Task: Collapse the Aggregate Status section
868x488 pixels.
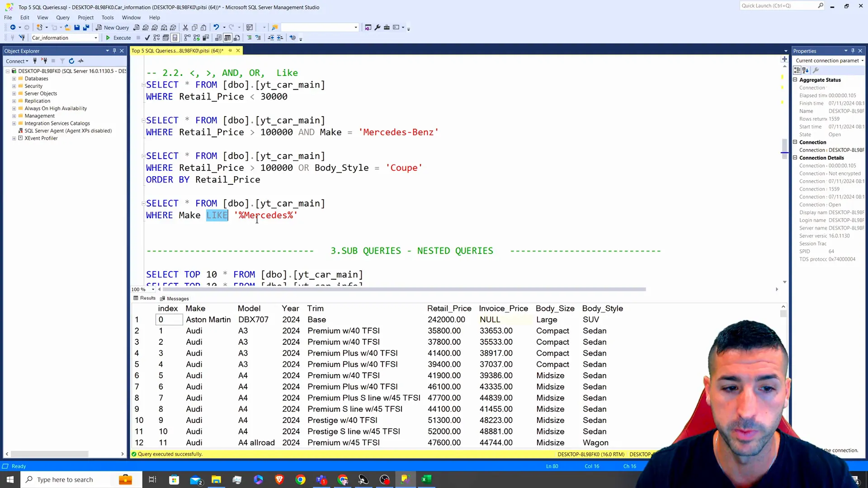Action: click(x=795, y=80)
